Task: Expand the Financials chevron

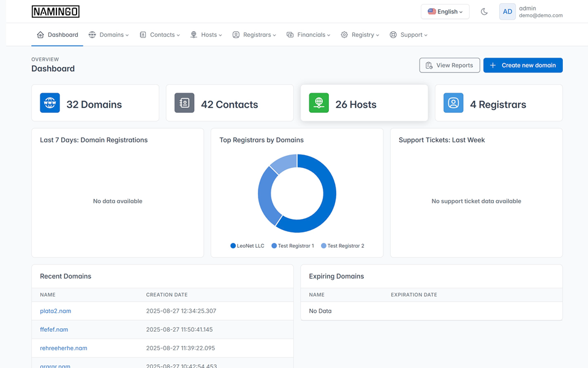Action: (x=328, y=35)
